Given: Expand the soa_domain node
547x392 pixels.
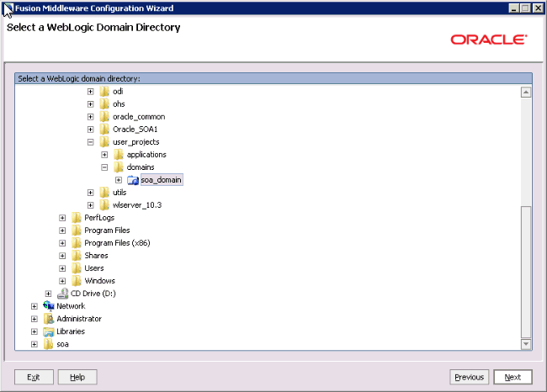Looking at the screenshot, I should (x=119, y=180).
